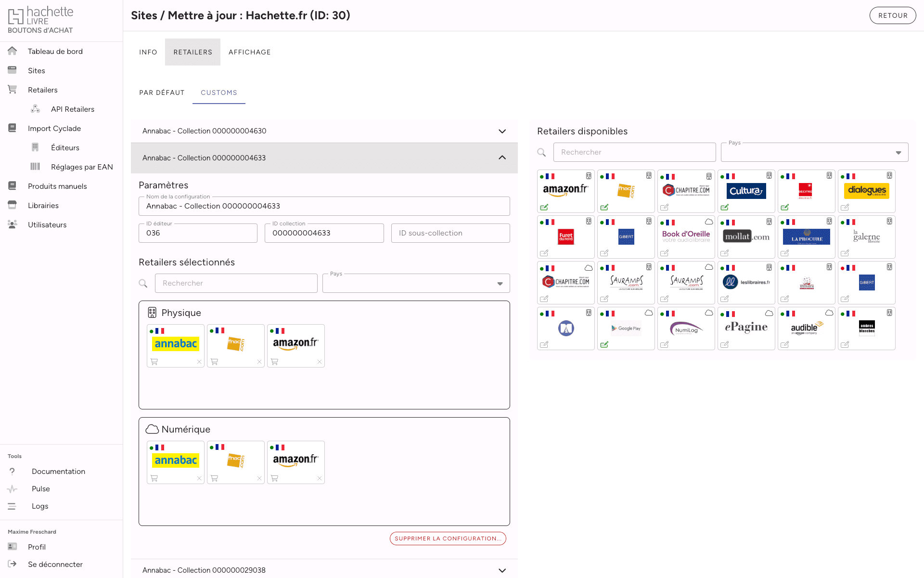The width and height of the screenshot is (924, 578).
Task: Switch to the INFO tab
Action: click(148, 52)
